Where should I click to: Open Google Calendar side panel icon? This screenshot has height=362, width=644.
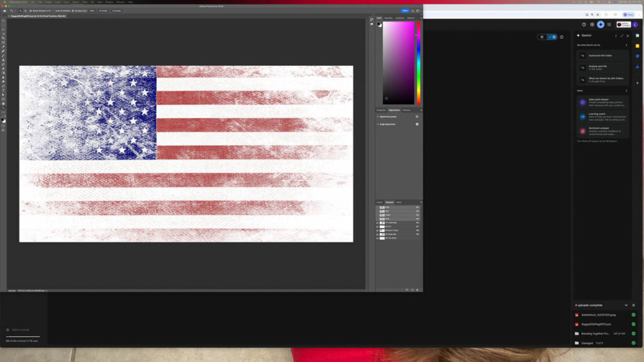638,36
